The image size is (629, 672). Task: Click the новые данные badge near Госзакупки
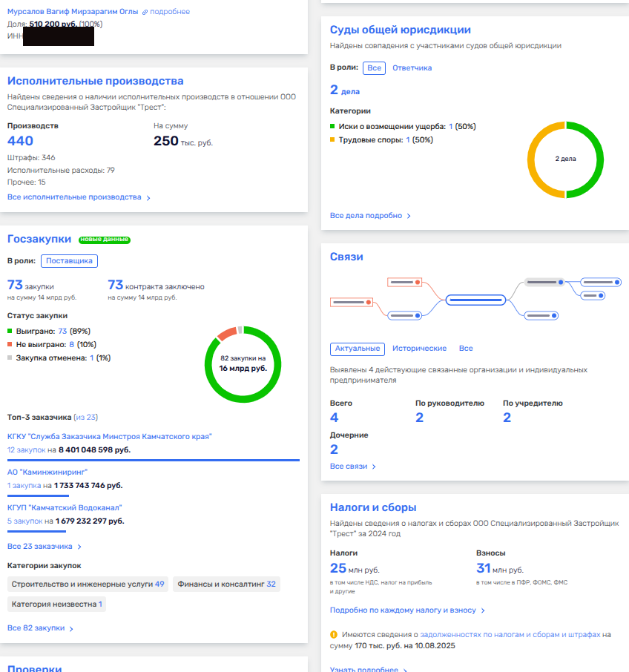coord(105,240)
